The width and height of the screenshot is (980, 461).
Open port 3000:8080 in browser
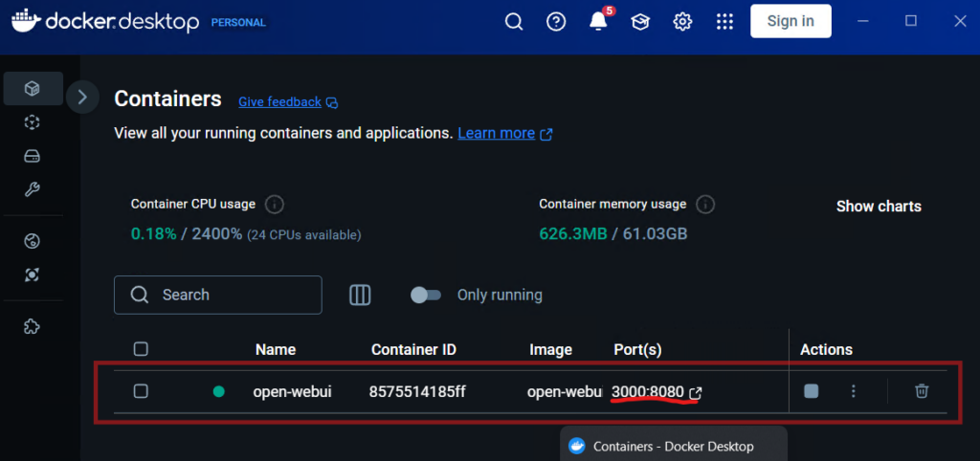coord(657,392)
